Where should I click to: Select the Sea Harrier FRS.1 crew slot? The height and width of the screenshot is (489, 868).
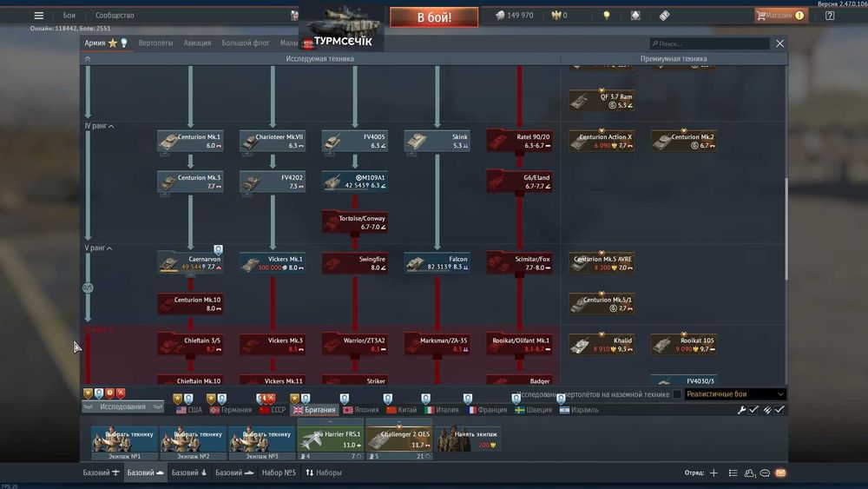coord(331,439)
